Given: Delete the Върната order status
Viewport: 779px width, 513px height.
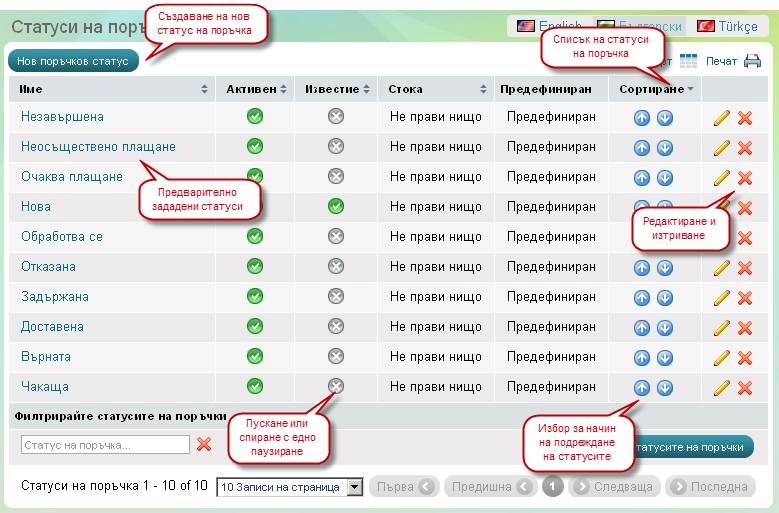Looking at the screenshot, I should coord(745,358).
